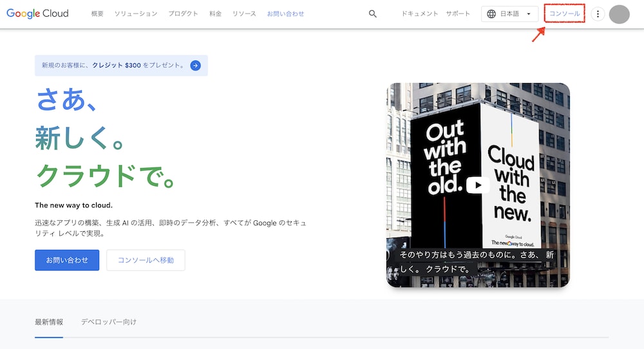Click the video subtitle caption text

point(477,262)
